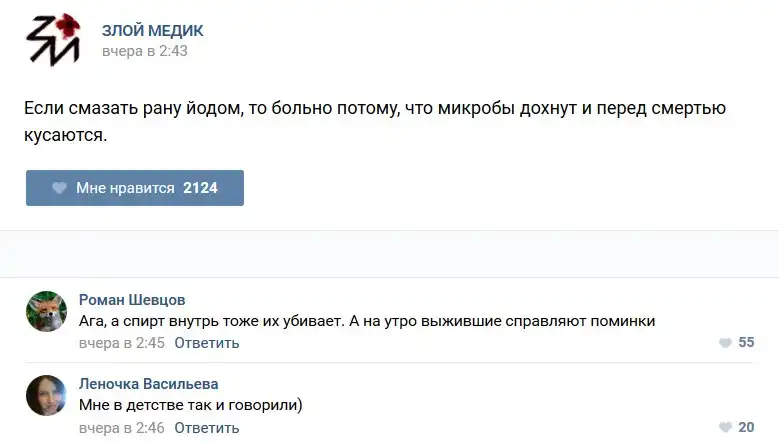This screenshot has width=779, height=443.
Task: Open the Леночка Васильева profile name link
Action: click(x=148, y=384)
